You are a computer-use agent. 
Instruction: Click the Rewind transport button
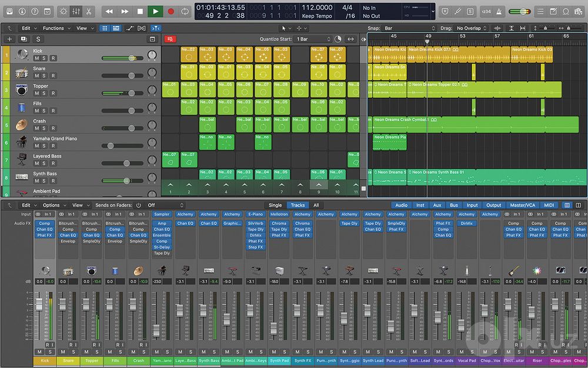point(109,12)
